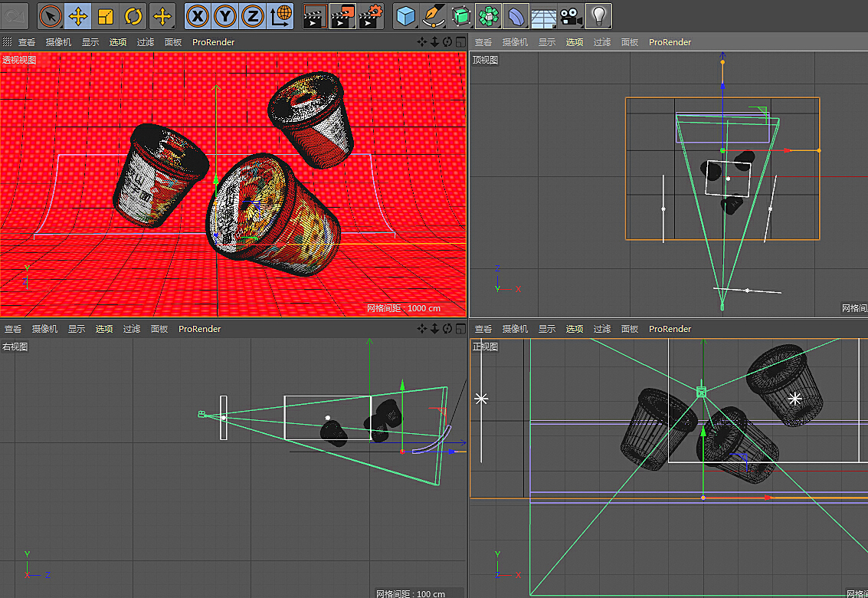Open the blue Bend deformer icon
Image resolution: width=868 pixels, height=598 pixels.
click(x=516, y=16)
